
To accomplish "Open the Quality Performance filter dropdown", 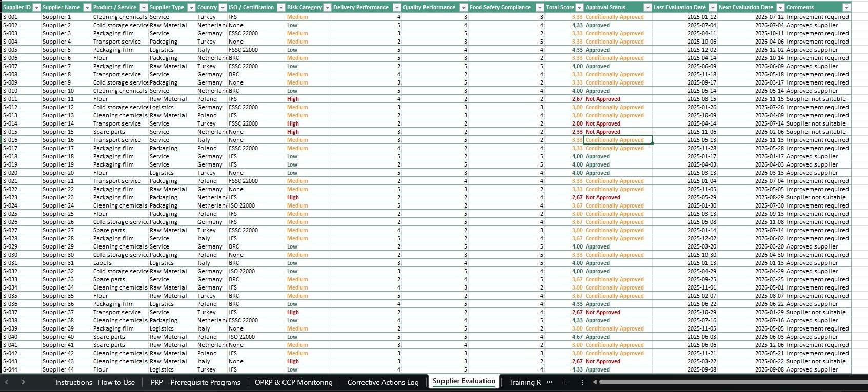I will tap(463, 7).
